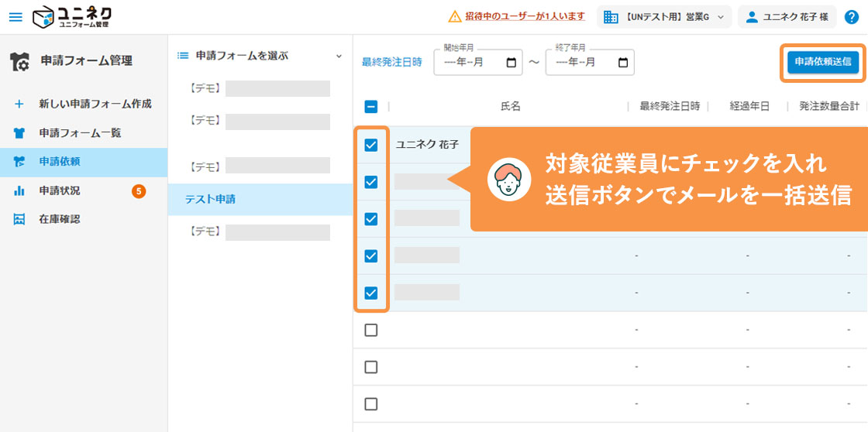
Task: Go to 申請フォーム一覧 in sidebar
Action: click(80, 133)
